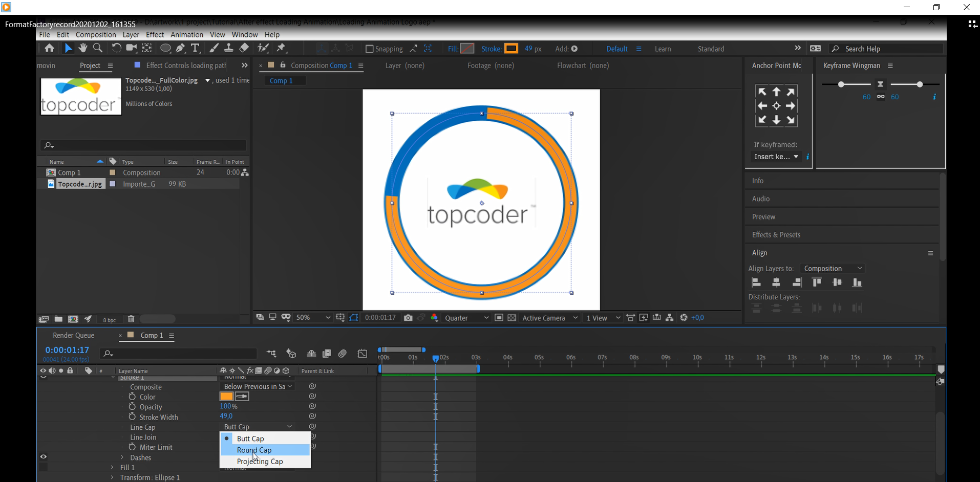Viewport: 980px width, 482px height.
Task: Open the Line Cap dropdown
Action: coord(258,427)
